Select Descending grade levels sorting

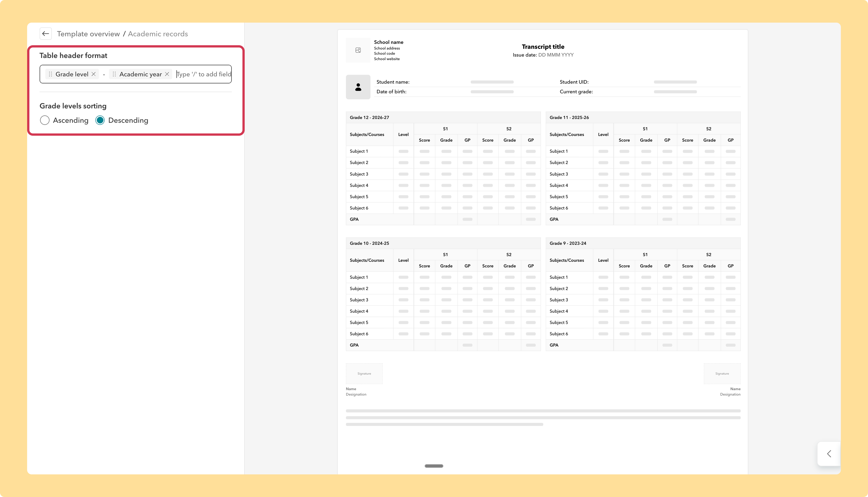click(100, 120)
